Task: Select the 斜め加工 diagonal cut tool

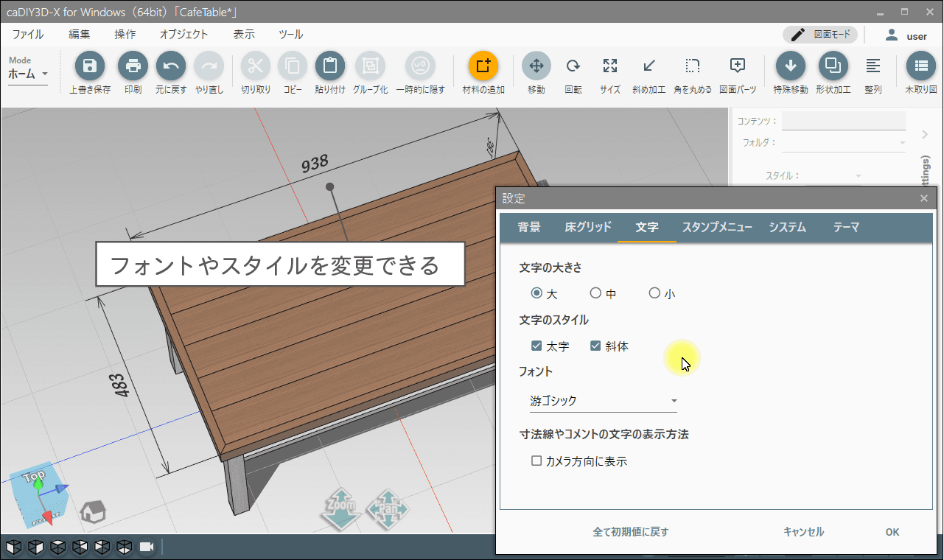Action: [649, 66]
